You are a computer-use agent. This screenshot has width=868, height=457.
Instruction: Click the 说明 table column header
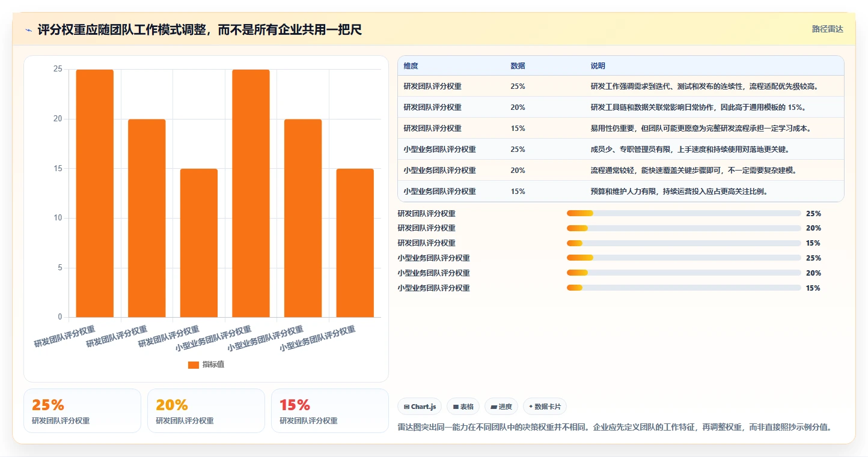click(598, 66)
